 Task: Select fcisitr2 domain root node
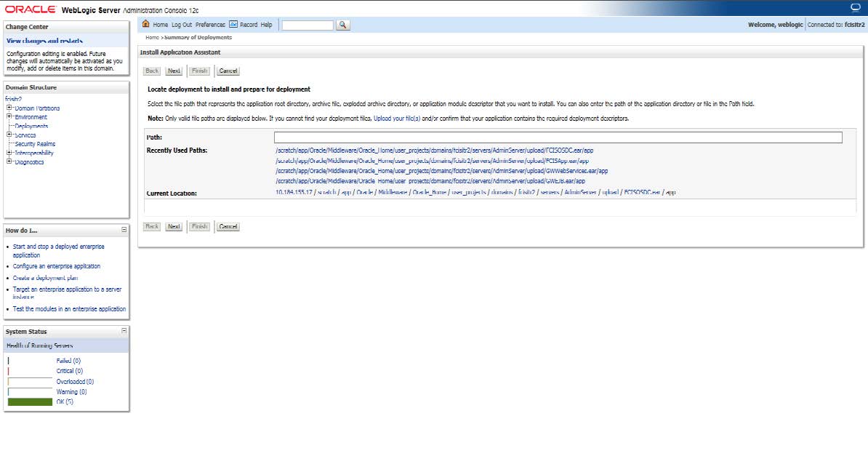tap(13, 99)
